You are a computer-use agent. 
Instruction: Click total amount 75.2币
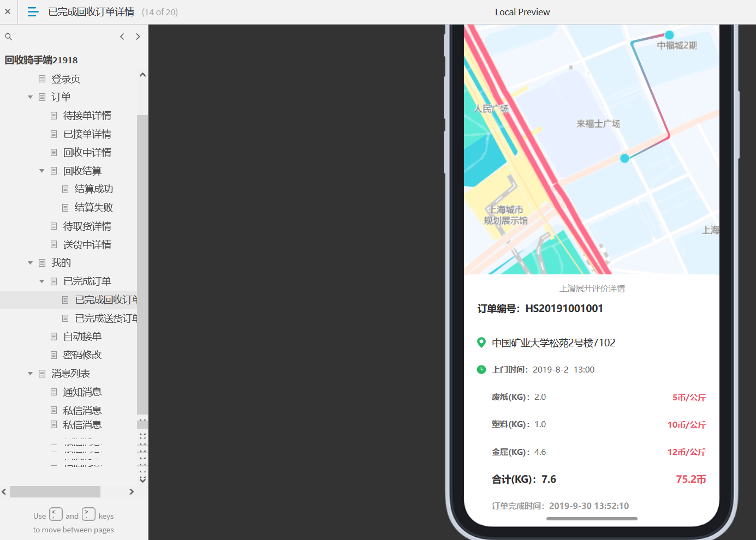[691, 479]
